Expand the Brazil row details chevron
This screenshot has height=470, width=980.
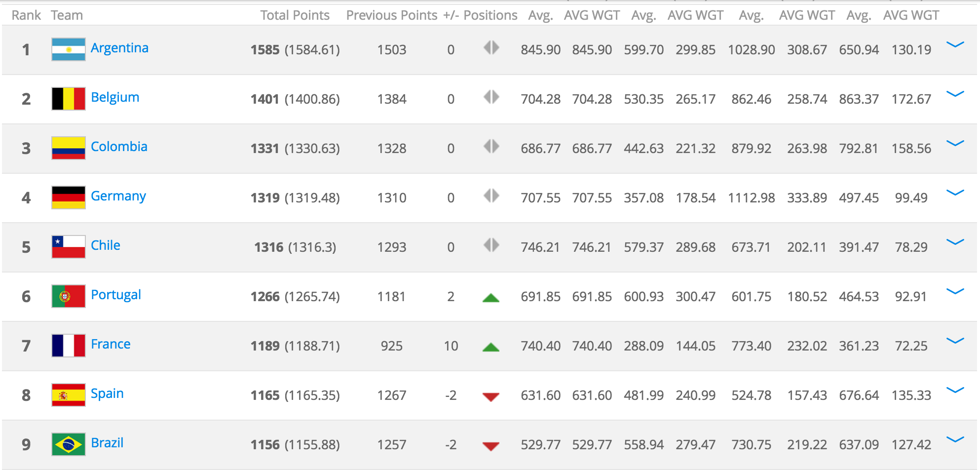955,440
